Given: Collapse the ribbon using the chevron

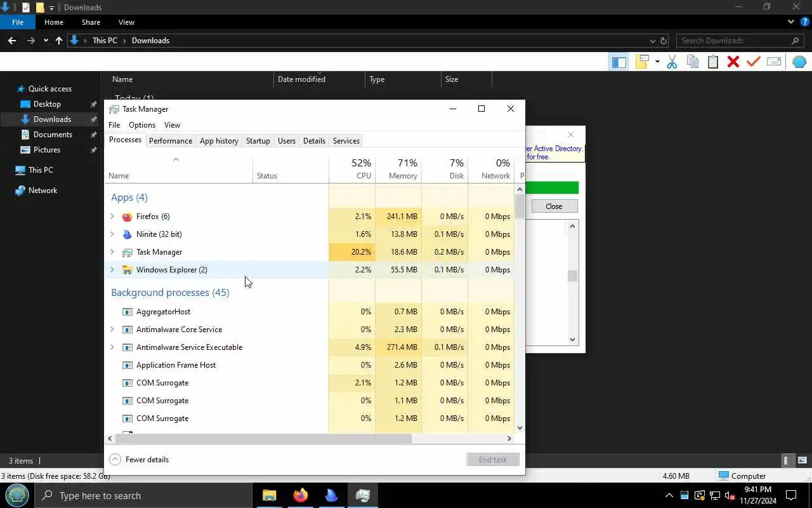Looking at the screenshot, I should pyautogui.click(x=791, y=22).
